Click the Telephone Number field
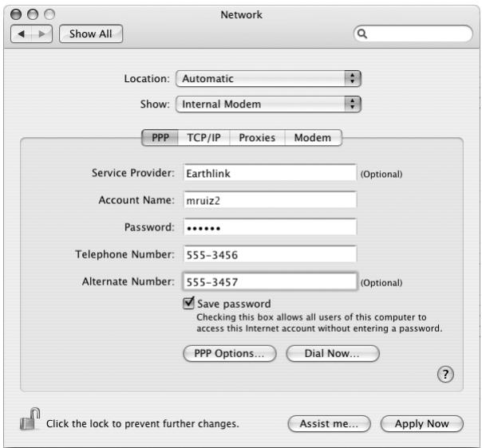The width and height of the screenshot is (482, 448). 271,254
